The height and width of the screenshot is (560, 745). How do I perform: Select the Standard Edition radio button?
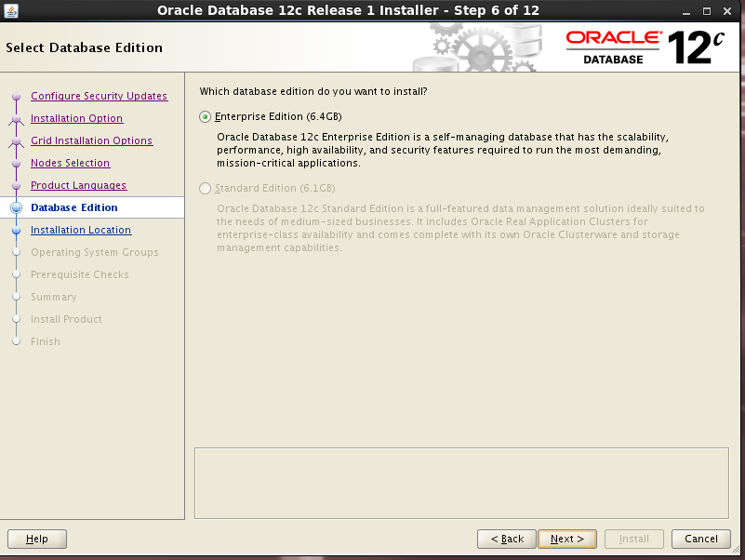pyautogui.click(x=205, y=189)
